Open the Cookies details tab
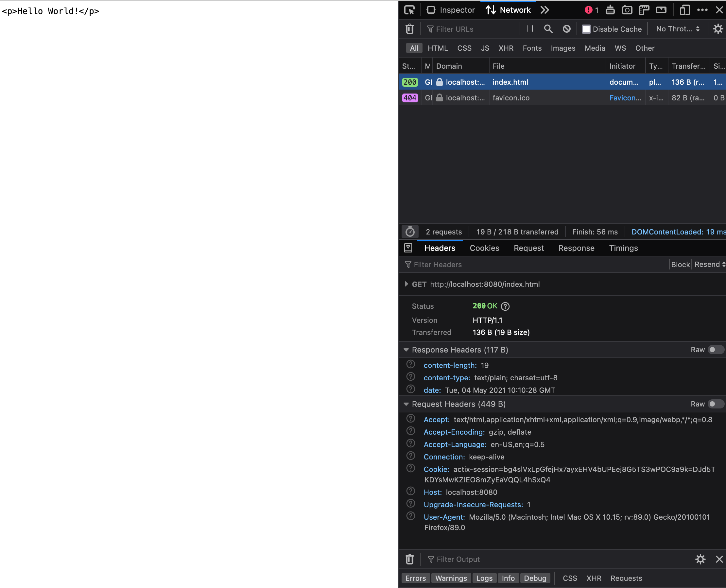Image resolution: width=726 pixels, height=588 pixels. click(484, 248)
